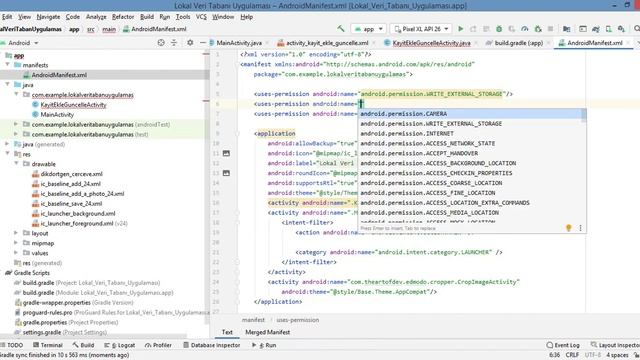Click the lightbulb icon in completion popup
The height and width of the screenshot is (360, 640).
point(569,228)
